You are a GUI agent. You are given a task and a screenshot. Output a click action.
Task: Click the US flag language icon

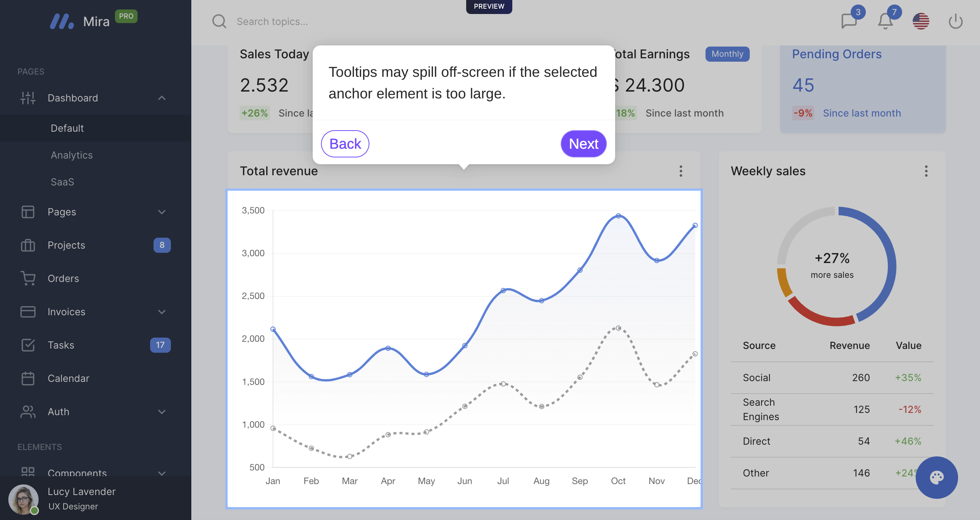pos(921,21)
